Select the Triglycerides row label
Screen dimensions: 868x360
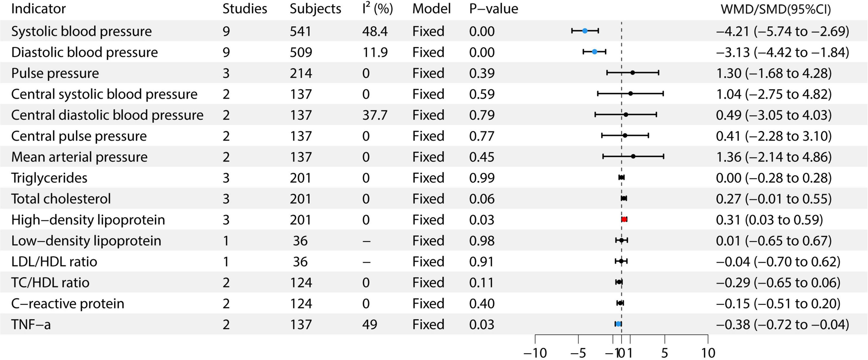click(49, 178)
